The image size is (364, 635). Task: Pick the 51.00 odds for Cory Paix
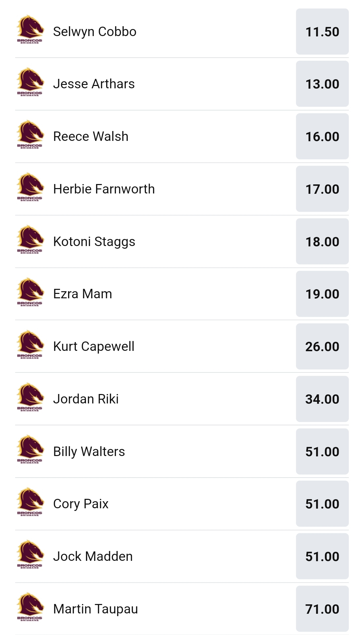[322, 504]
